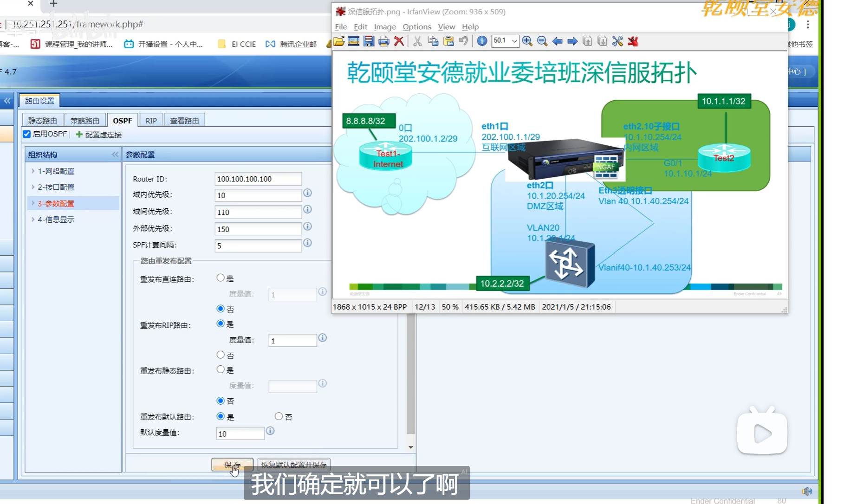857x504 pixels.
Task: Toggle the 启用OSPF checkbox
Action: pyautogui.click(x=27, y=134)
